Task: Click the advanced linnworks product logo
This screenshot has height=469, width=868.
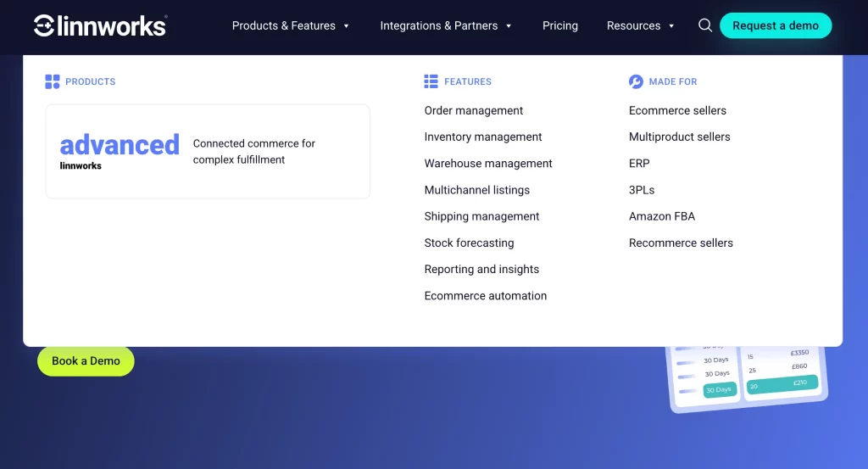Action: (120, 151)
